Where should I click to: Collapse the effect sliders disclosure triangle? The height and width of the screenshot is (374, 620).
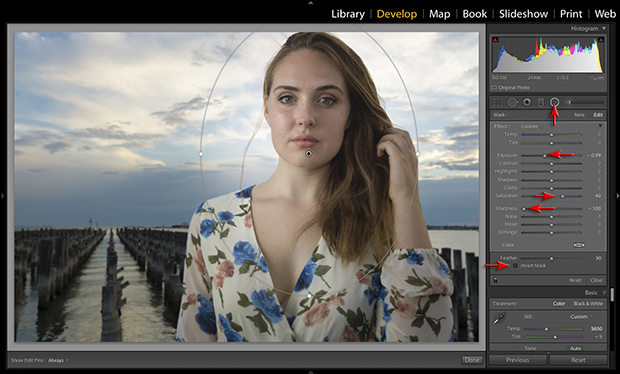[x=600, y=126]
